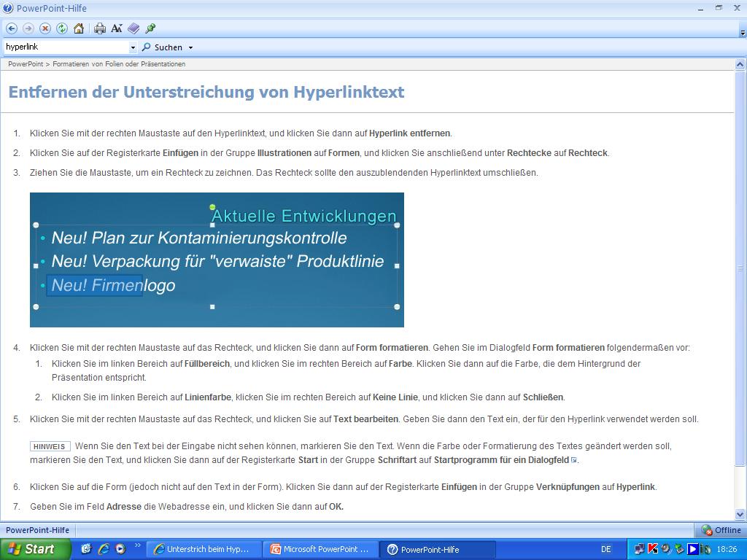Expand the Quick Launch overflow chevron
The image size is (747, 560).
pos(138,545)
